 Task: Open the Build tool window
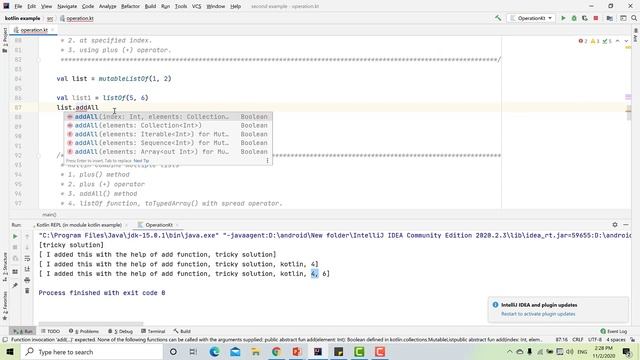182,331
